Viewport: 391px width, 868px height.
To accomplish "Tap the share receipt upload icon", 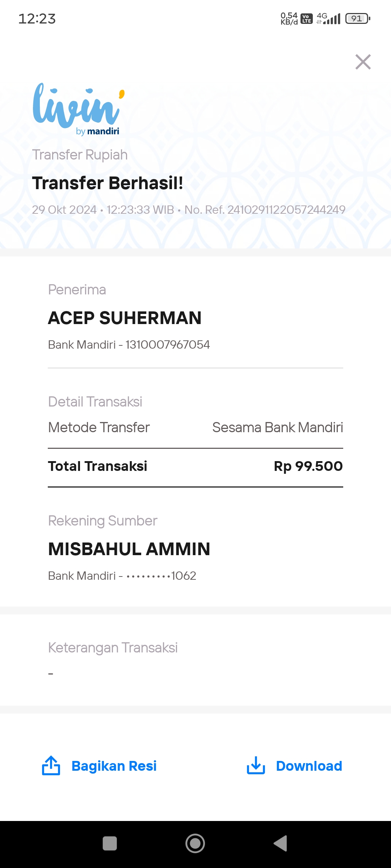I will (51, 765).
